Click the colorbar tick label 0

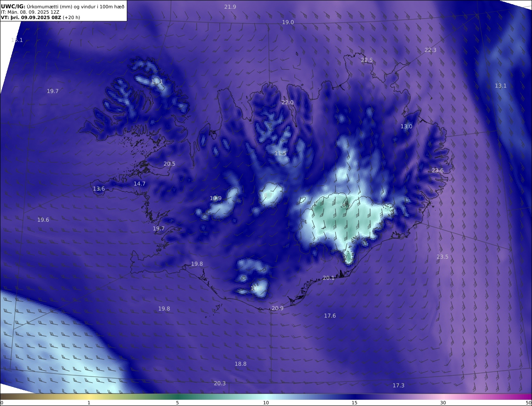tap(2, 403)
